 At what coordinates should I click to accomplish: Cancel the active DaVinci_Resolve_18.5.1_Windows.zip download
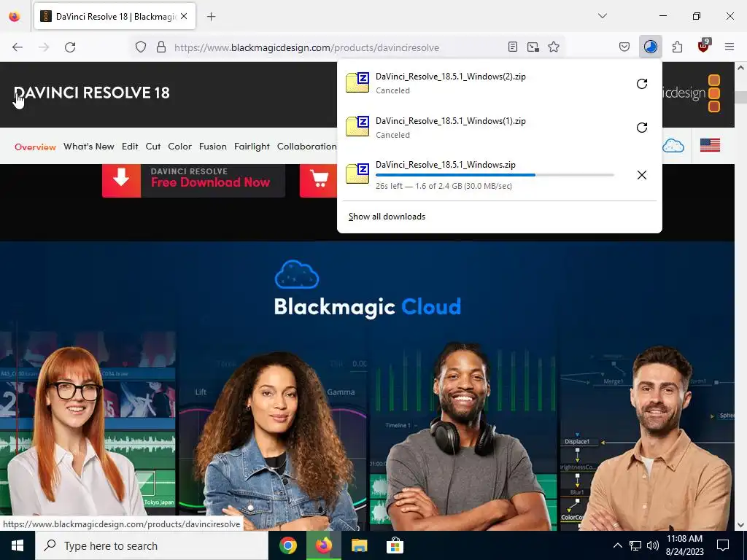(x=642, y=175)
